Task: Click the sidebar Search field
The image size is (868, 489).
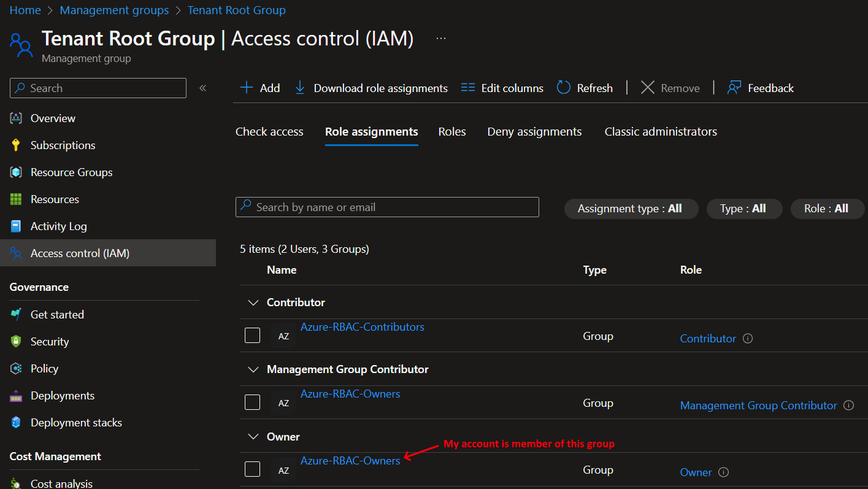Action: pyautogui.click(x=98, y=88)
